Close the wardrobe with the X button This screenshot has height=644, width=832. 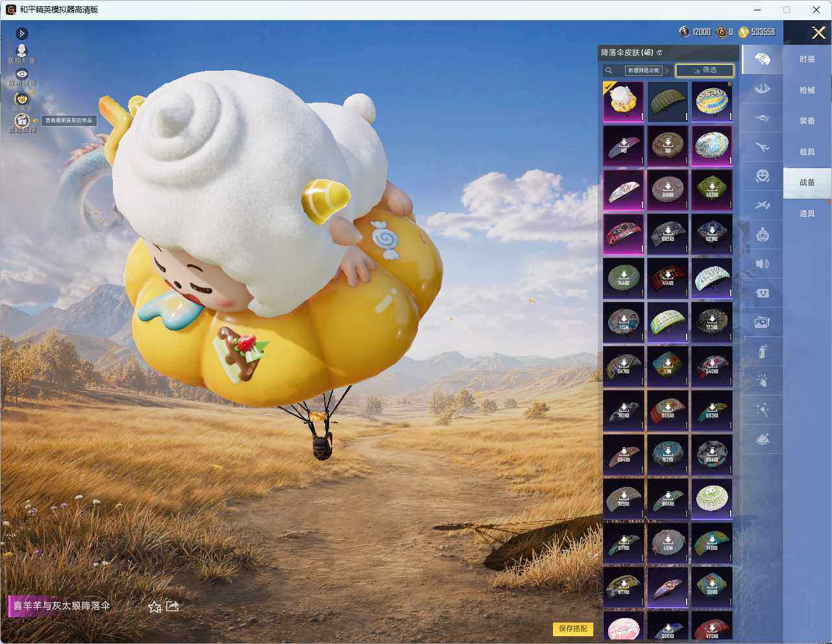click(x=818, y=32)
